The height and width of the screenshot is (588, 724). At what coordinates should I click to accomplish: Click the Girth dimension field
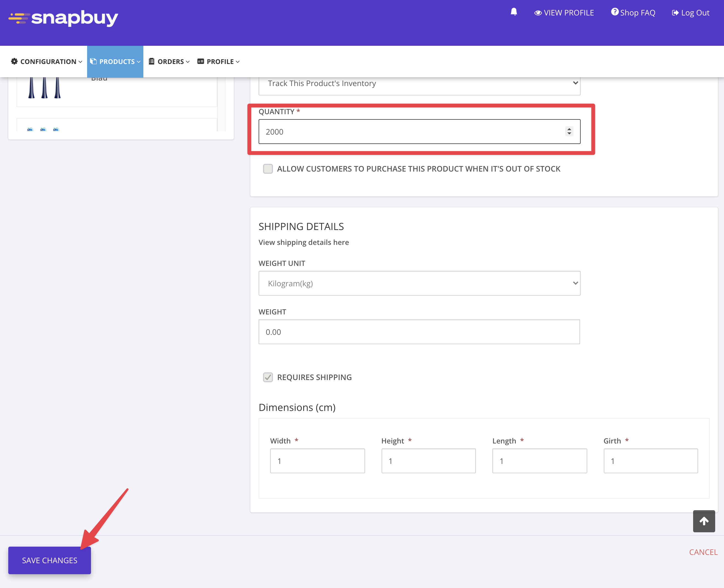(650, 461)
